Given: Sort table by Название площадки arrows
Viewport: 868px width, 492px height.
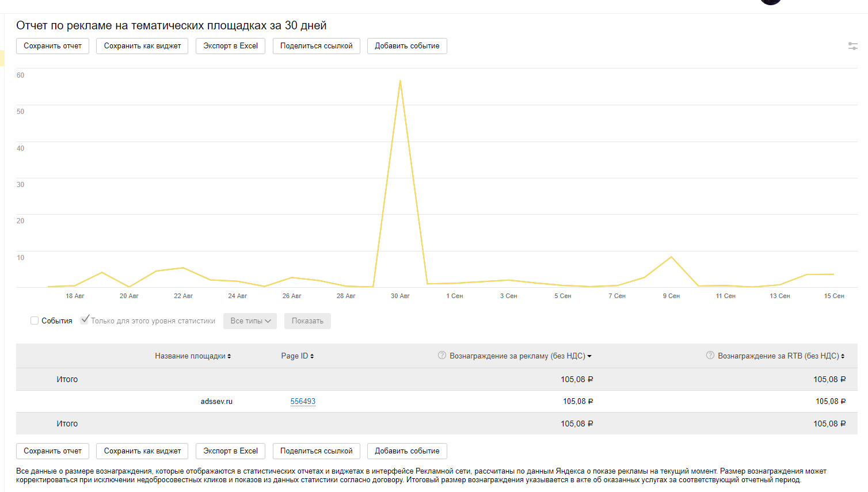Looking at the screenshot, I should [229, 356].
